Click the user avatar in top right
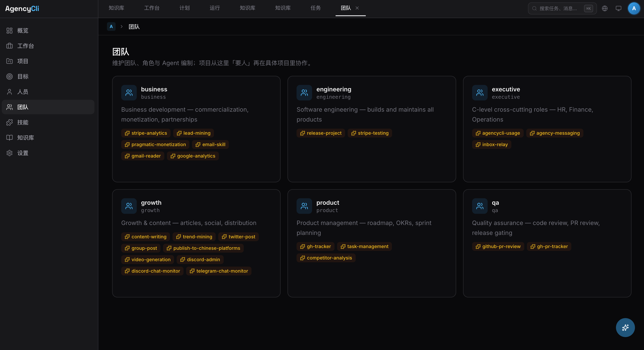This screenshot has height=350, width=644. 634,8
